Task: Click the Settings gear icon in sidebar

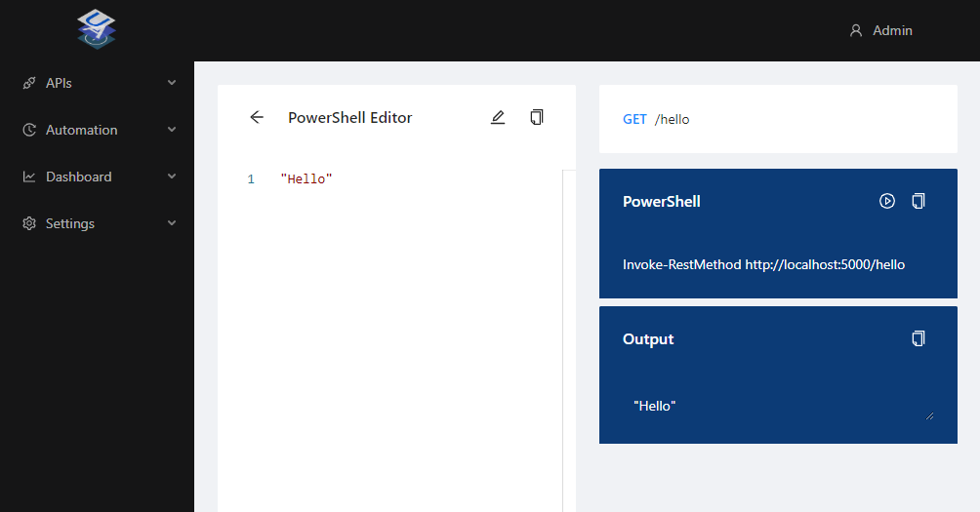Action: 29,223
